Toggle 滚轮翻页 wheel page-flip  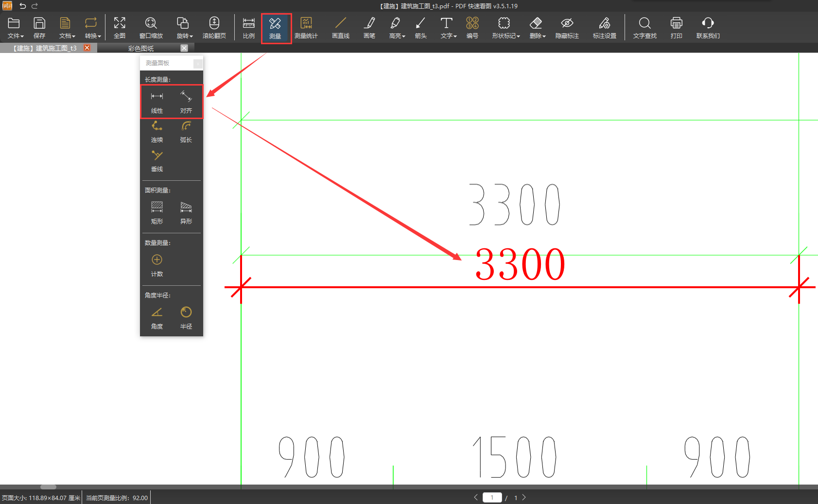pyautogui.click(x=214, y=28)
